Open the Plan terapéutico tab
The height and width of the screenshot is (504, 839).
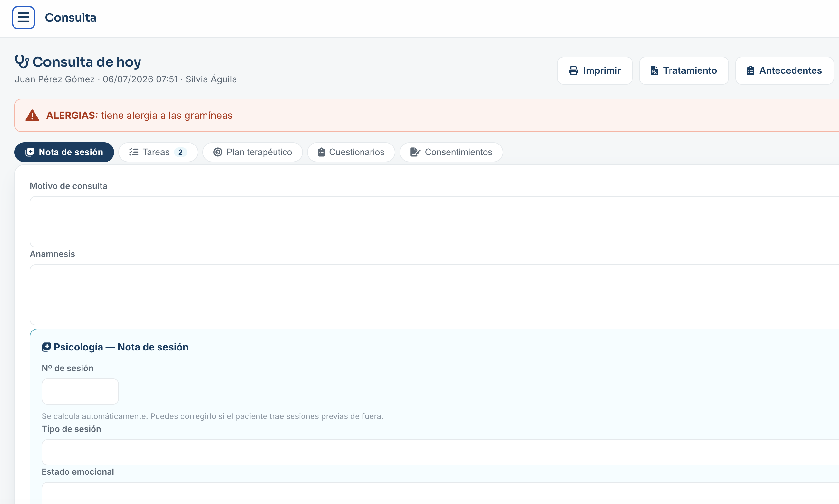click(x=253, y=152)
